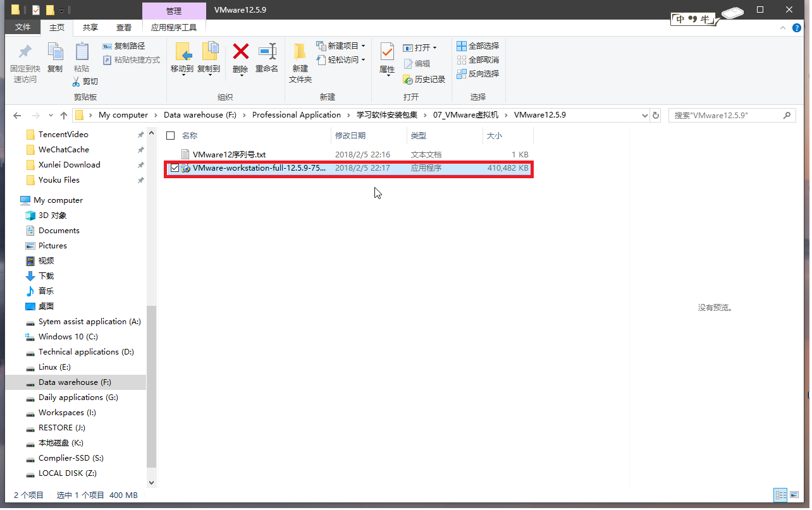Open Windows 10 (C:) drive
The image size is (812, 510).
point(68,337)
